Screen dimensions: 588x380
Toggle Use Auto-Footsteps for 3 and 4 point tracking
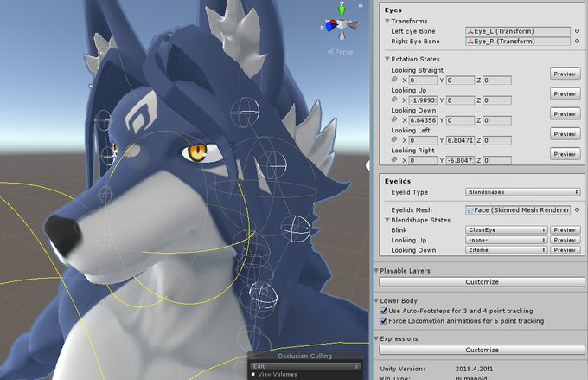click(x=383, y=311)
